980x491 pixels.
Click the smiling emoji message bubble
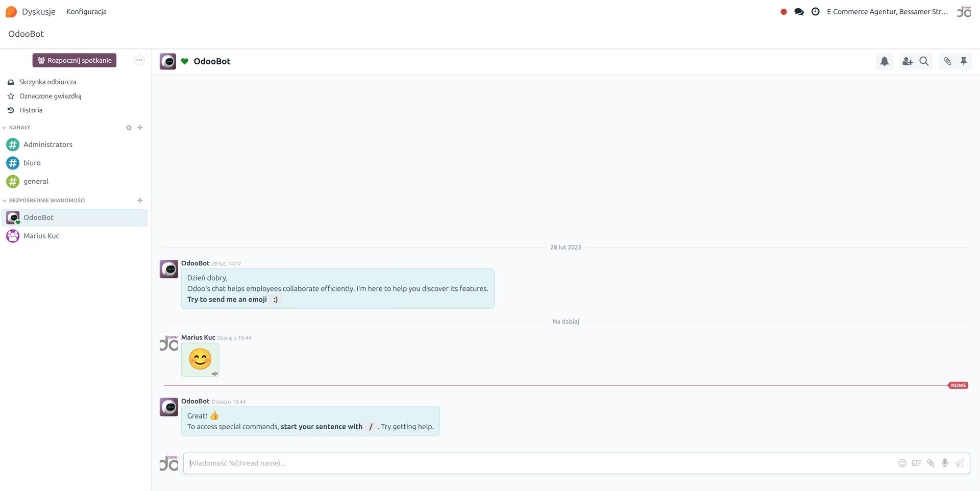click(x=200, y=359)
